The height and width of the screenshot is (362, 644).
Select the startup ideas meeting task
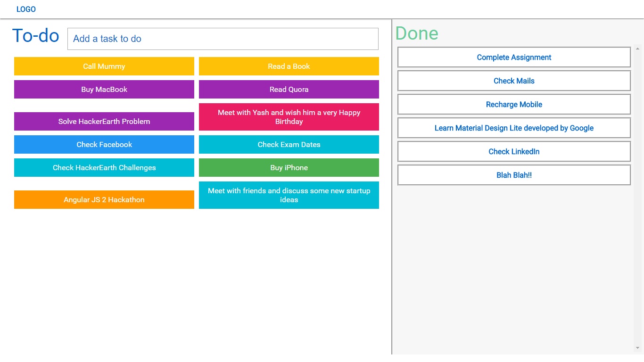click(289, 195)
